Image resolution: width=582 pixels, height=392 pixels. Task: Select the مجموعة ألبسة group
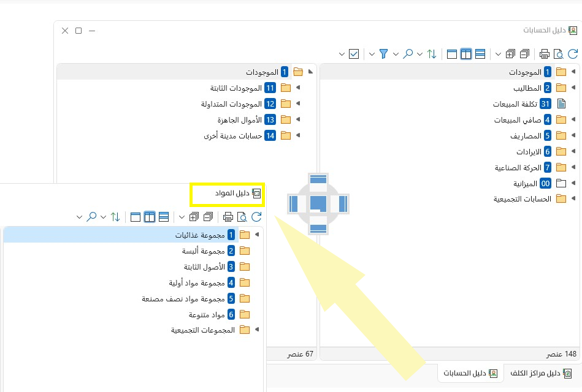pos(201,251)
